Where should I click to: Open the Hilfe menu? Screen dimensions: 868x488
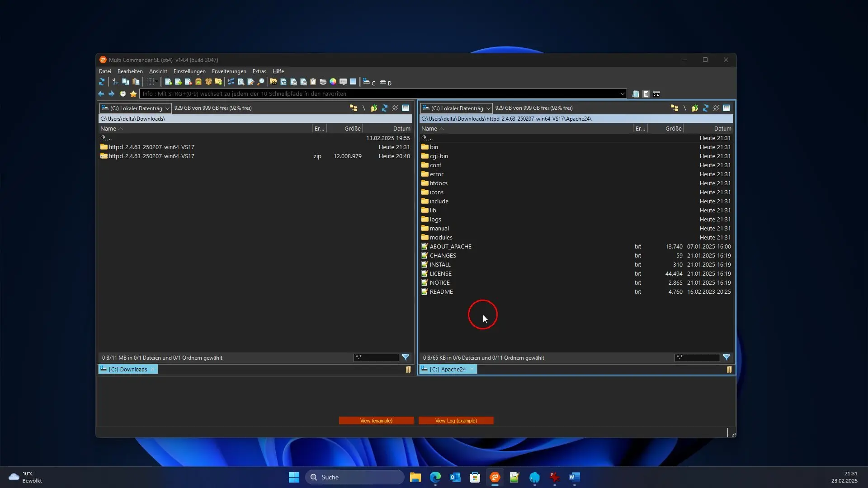click(278, 71)
